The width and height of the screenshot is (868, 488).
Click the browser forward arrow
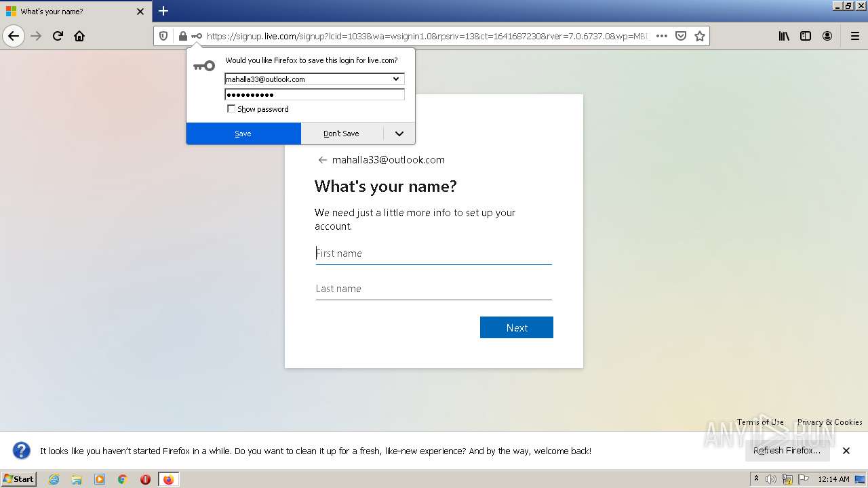click(37, 36)
